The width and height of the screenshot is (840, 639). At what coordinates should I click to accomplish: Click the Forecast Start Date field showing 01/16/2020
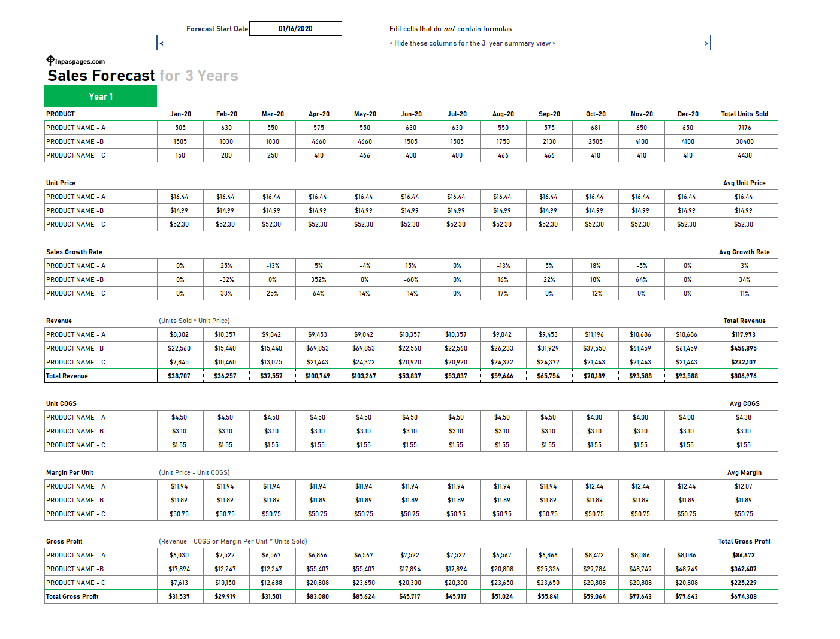(x=295, y=29)
